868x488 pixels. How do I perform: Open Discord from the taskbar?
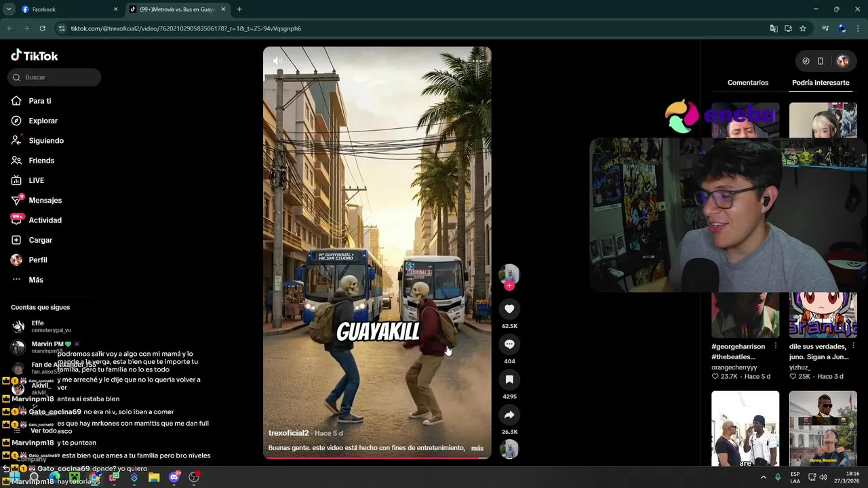tap(174, 477)
